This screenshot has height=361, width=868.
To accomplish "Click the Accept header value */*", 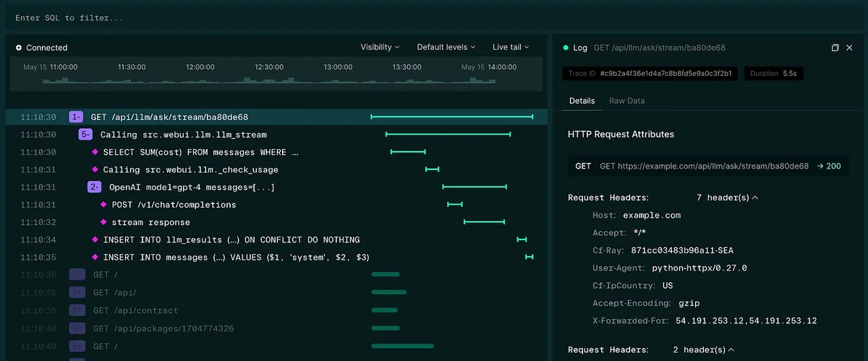I will click(x=639, y=233).
